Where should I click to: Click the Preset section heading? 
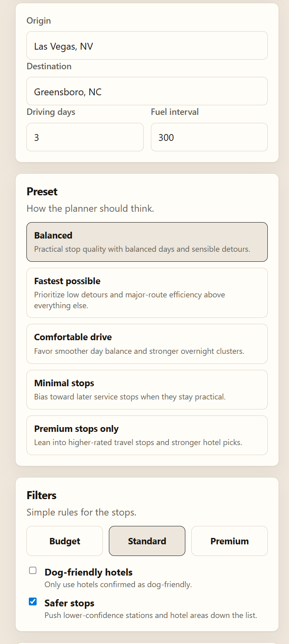(x=42, y=192)
